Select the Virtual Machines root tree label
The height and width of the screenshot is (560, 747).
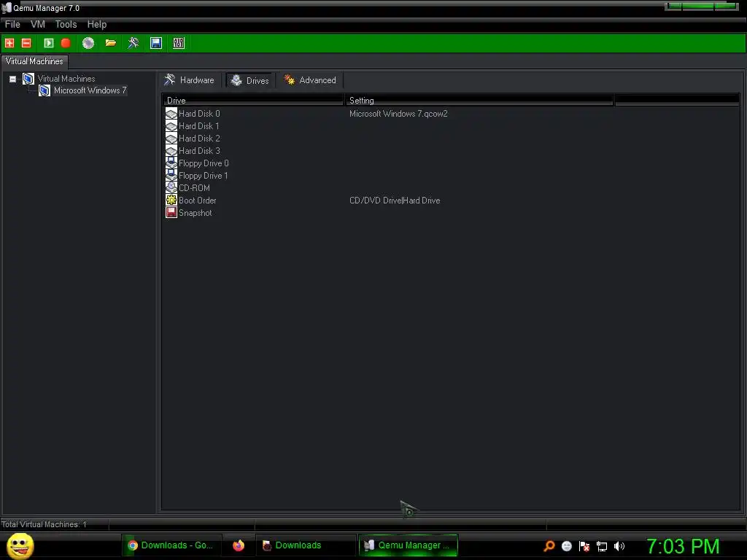point(66,79)
